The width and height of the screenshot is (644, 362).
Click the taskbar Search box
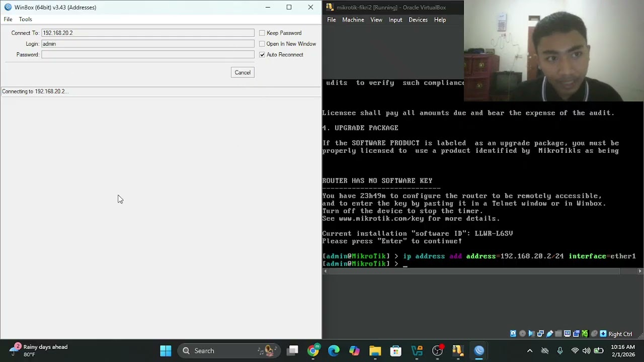[228, 350]
